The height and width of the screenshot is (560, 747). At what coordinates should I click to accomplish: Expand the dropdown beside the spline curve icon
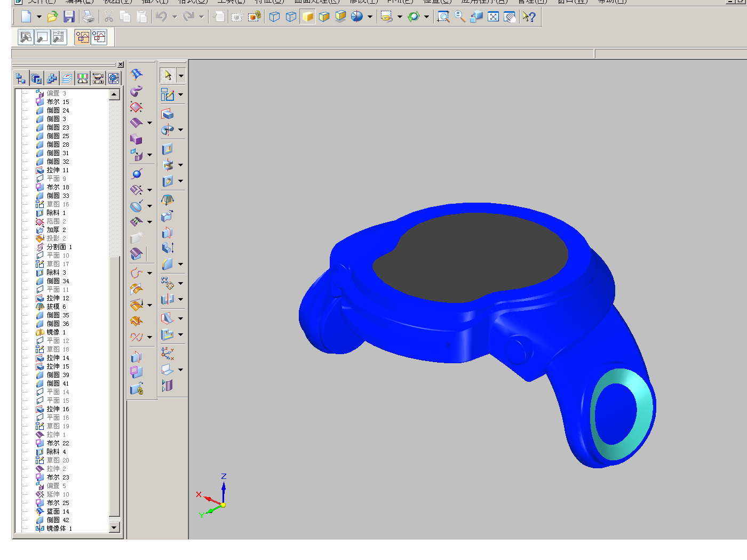pyautogui.click(x=149, y=273)
